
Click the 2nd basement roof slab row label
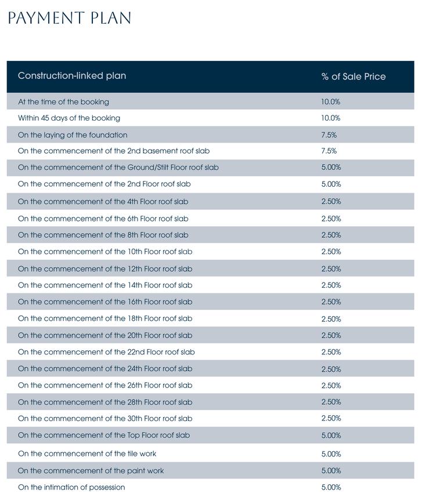[114, 151]
